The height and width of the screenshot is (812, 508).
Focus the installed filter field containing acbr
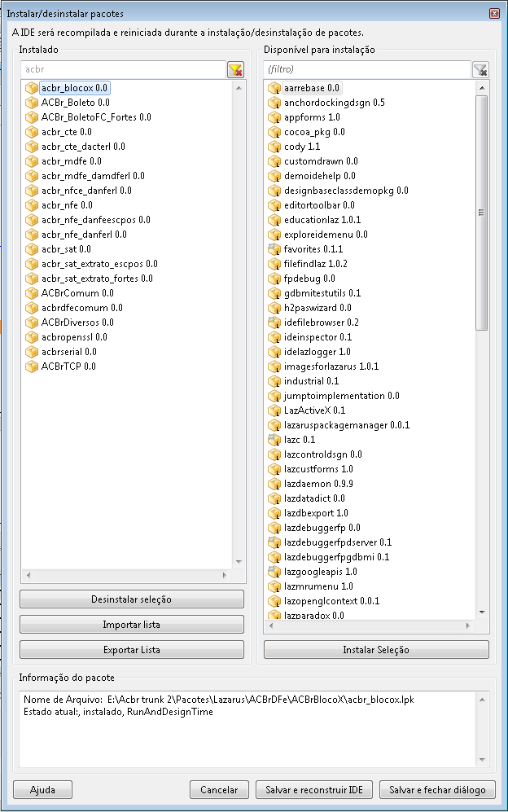coord(123,69)
